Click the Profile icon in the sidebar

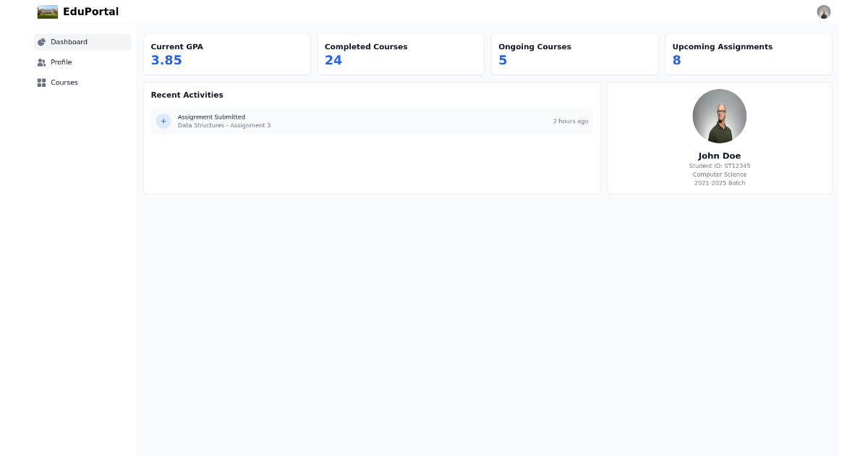point(41,62)
